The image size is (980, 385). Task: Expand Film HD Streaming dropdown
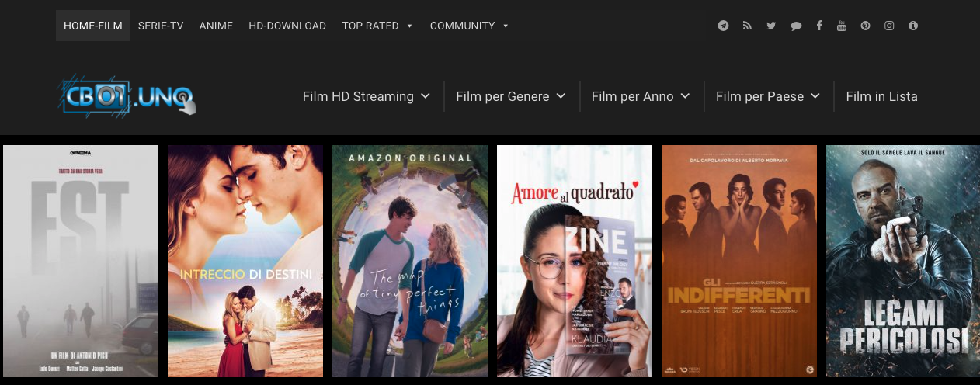(367, 96)
